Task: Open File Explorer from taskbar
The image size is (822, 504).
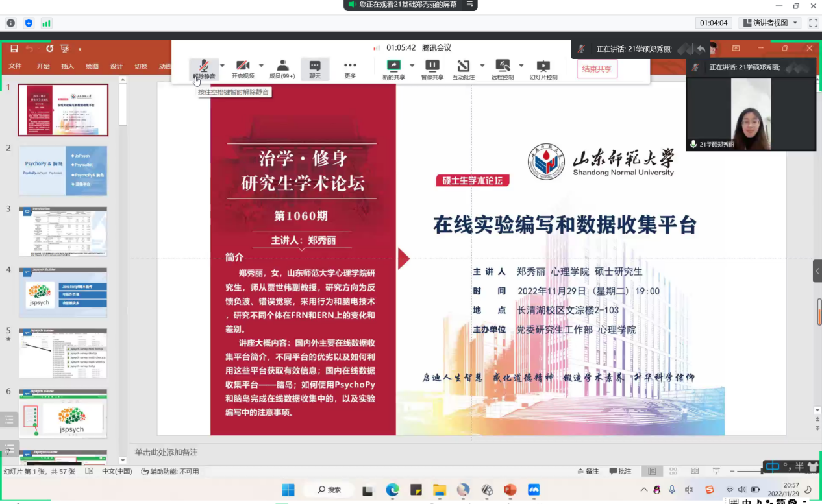Action: click(440, 490)
